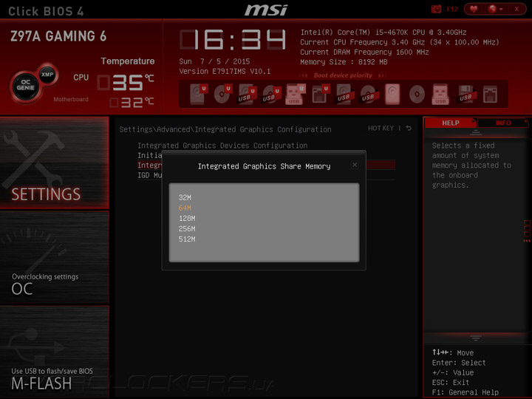Close the BIOS with the top X
The width and height of the screenshot is (532, 399).
(516, 9)
